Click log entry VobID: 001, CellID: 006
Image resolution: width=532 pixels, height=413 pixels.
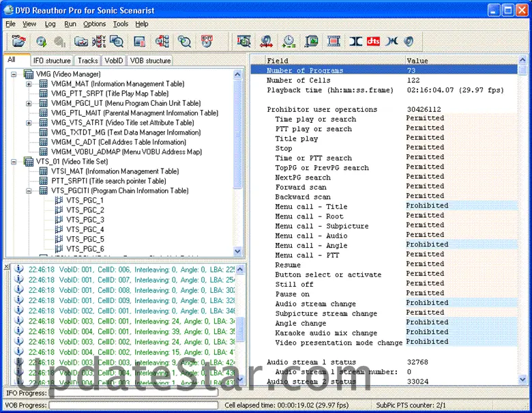pos(125,270)
